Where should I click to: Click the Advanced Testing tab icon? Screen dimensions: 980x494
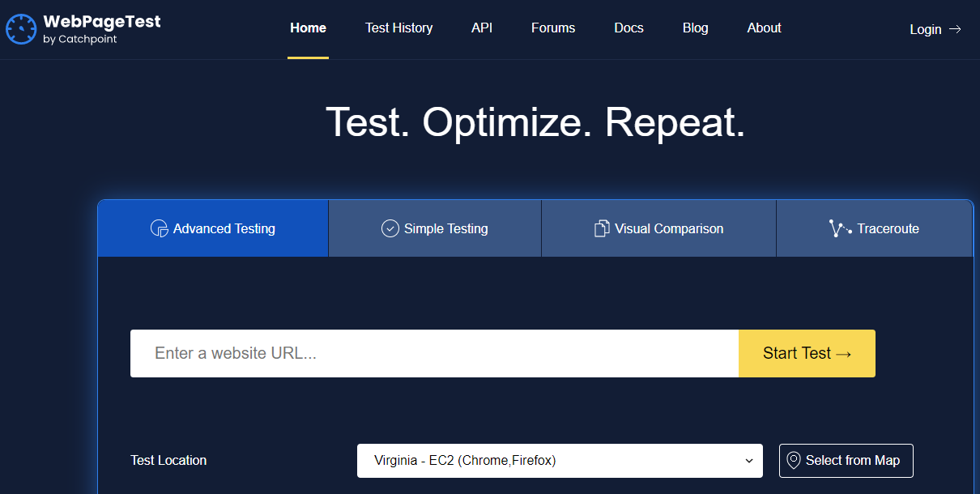[x=160, y=228]
